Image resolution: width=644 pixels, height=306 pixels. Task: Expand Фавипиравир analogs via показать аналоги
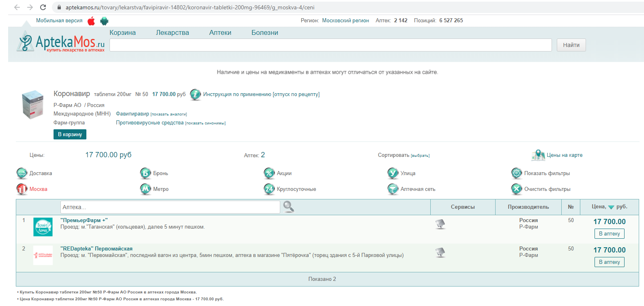click(x=168, y=114)
